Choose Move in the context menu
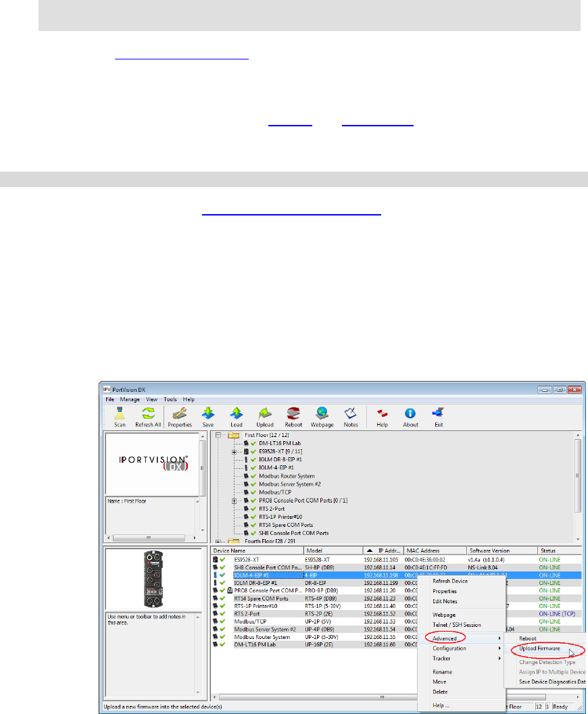588x714 pixels. click(462, 682)
